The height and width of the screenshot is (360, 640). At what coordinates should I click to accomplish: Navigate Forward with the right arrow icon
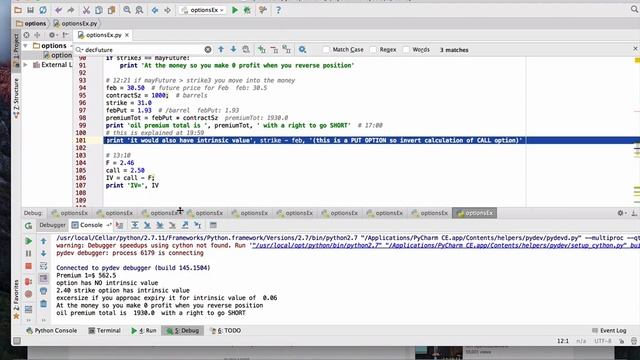[167, 10]
